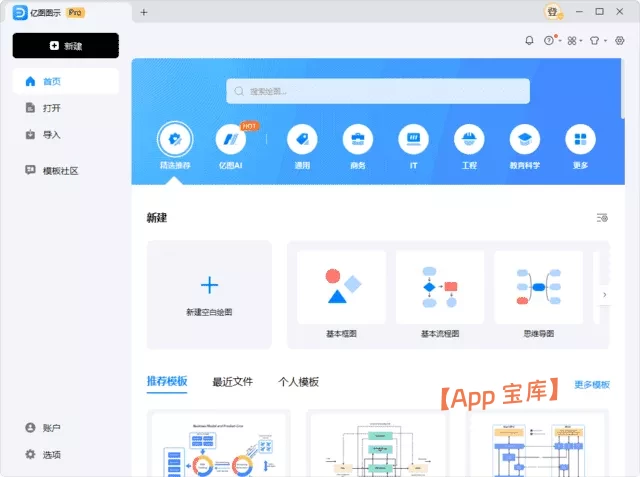Switch to the 推荐模板 tab
This screenshot has height=477, width=640.
(167, 381)
